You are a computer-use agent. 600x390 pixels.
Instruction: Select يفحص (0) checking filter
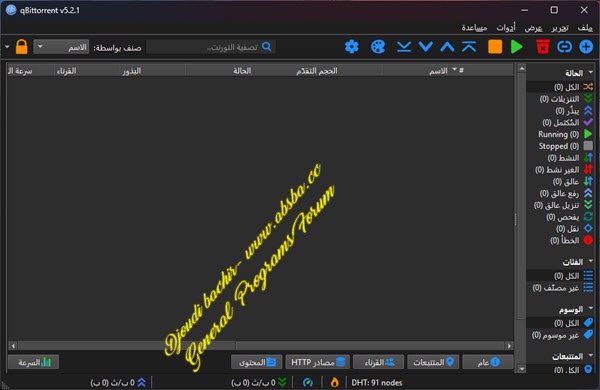coord(569,217)
